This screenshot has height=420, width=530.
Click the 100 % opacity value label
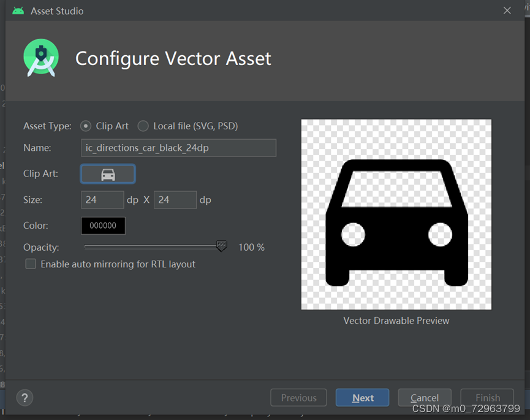[251, 247]
